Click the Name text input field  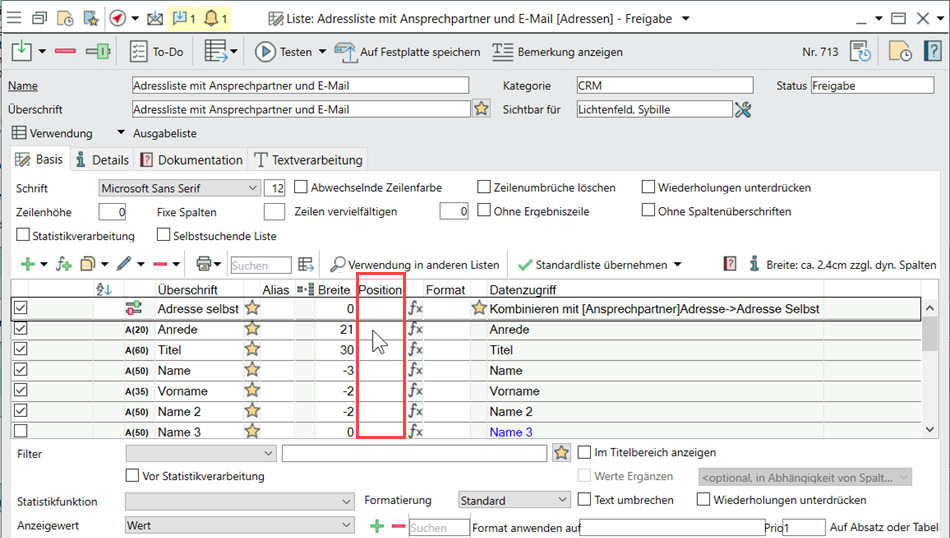pos(300,86)
